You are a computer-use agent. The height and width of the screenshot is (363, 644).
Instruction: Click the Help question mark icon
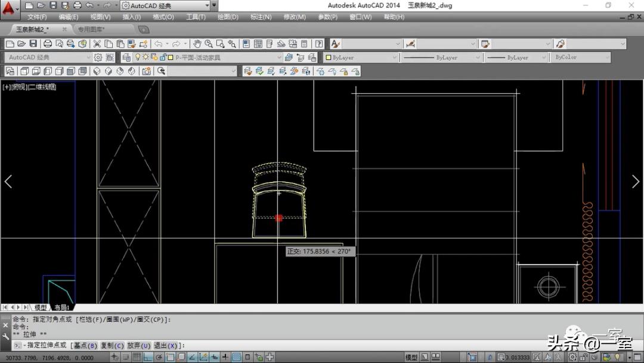pyautogui.click(x=319, y=44)
